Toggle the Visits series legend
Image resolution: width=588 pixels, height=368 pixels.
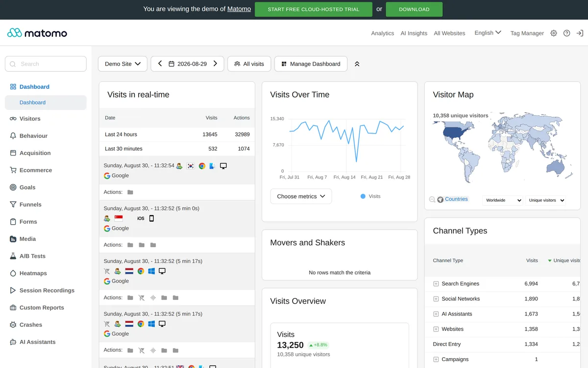coord(370,196)
